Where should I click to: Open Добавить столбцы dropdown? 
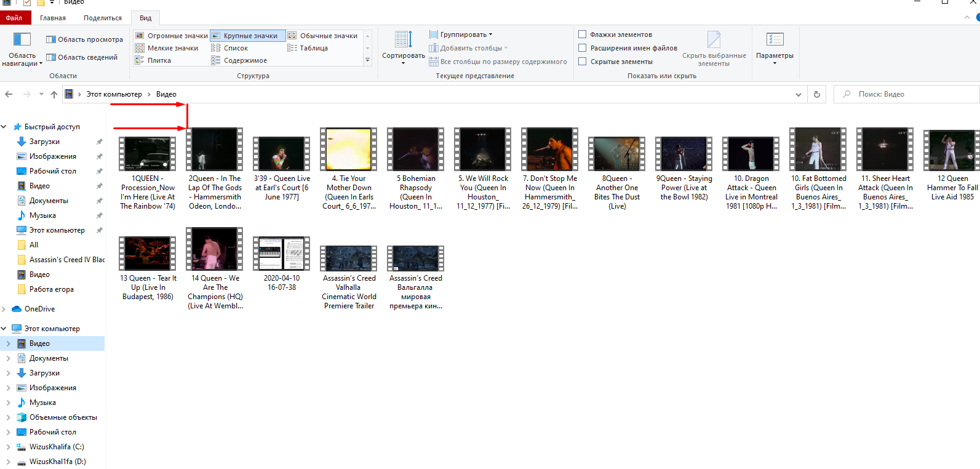(468, 48)
